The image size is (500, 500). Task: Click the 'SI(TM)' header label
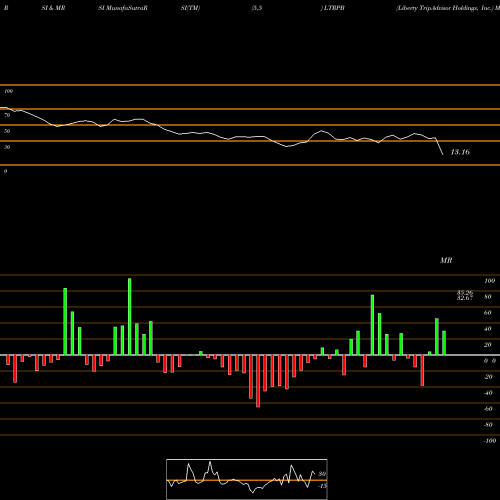click(x=190, y=8)
